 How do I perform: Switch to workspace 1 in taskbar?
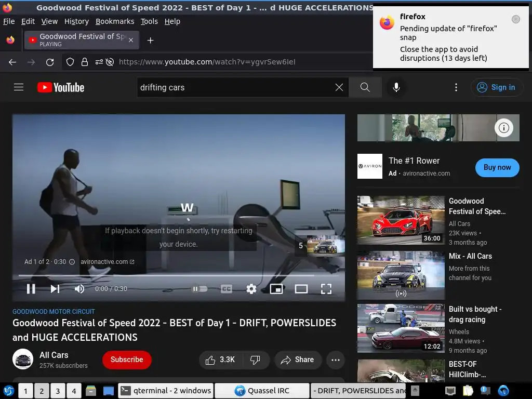click(25, 391)
